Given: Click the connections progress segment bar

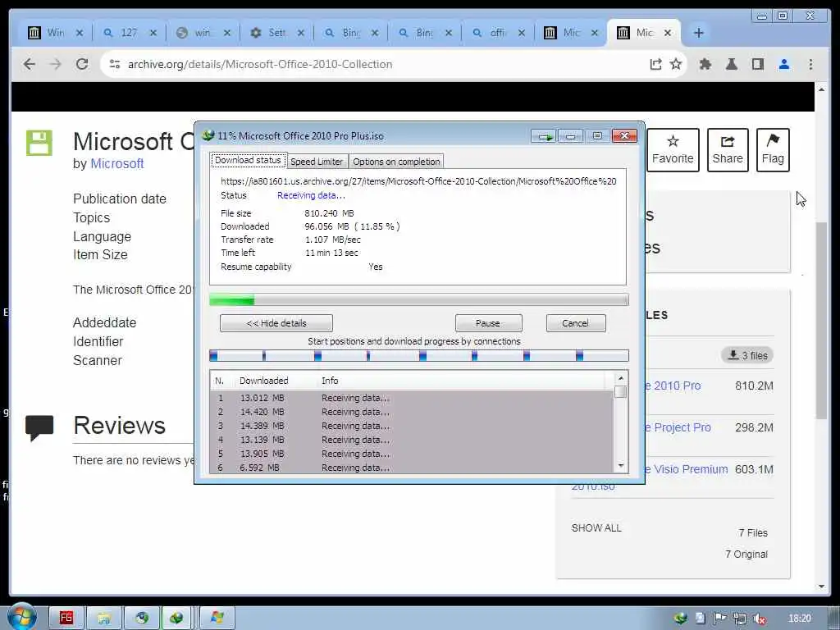Looking at the screenshot, I should [419, 355].
